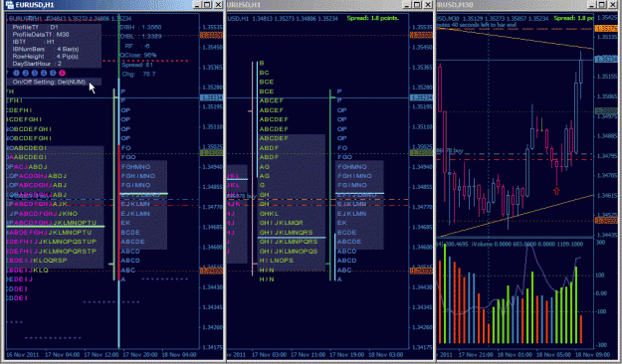Click the blue circle numbered 5

pos(53,73)
